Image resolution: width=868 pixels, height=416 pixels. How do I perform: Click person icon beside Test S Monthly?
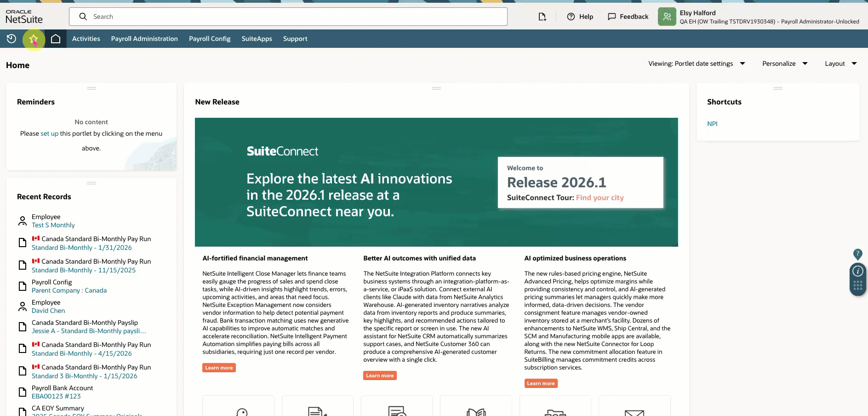point(22,221)
